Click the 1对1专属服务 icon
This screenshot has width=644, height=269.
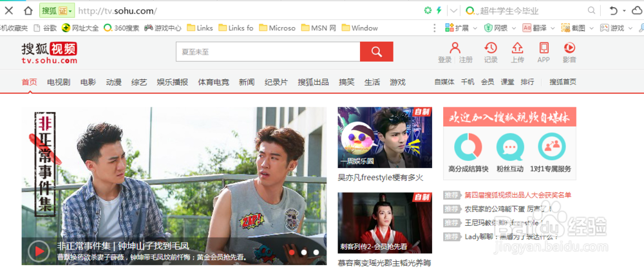552,147
